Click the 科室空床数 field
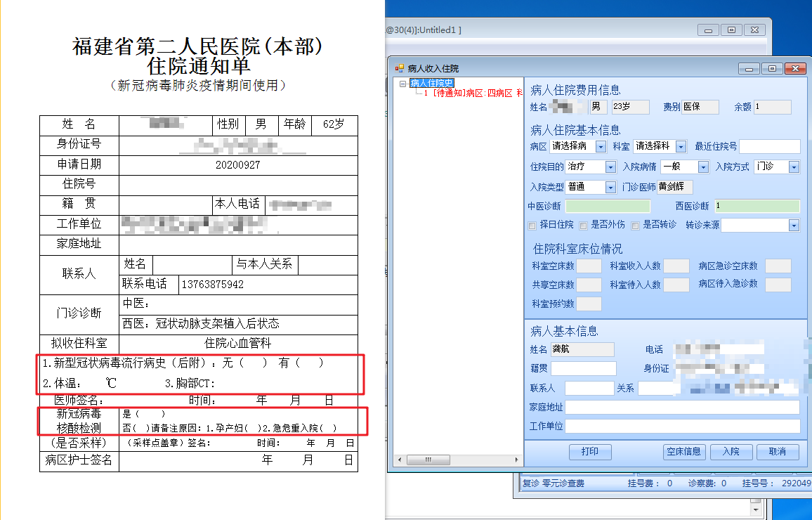Viewport: 812px width, 520px height. (x=589, y=266)
